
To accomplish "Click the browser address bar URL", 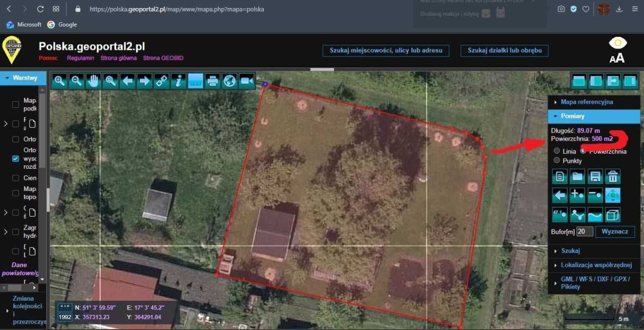I will click(177, 9).
